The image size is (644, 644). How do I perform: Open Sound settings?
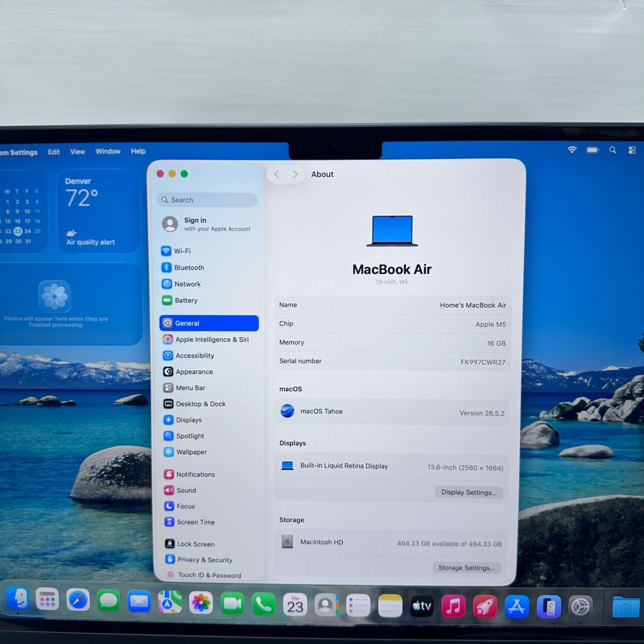[209, 490]
